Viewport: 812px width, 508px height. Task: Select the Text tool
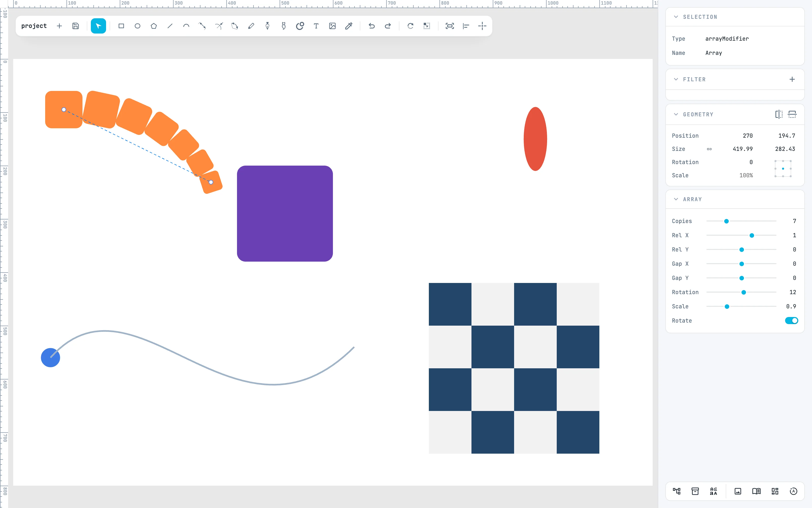[316, 26]
